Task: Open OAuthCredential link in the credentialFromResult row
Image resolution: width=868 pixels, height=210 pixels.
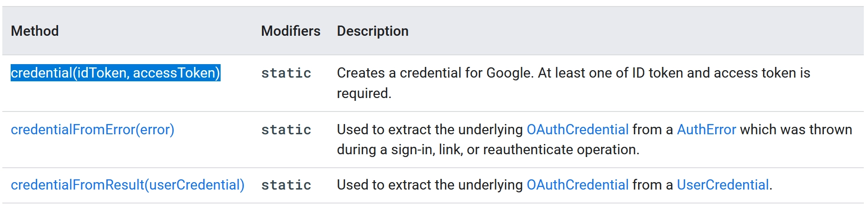Action: point(577,185)
